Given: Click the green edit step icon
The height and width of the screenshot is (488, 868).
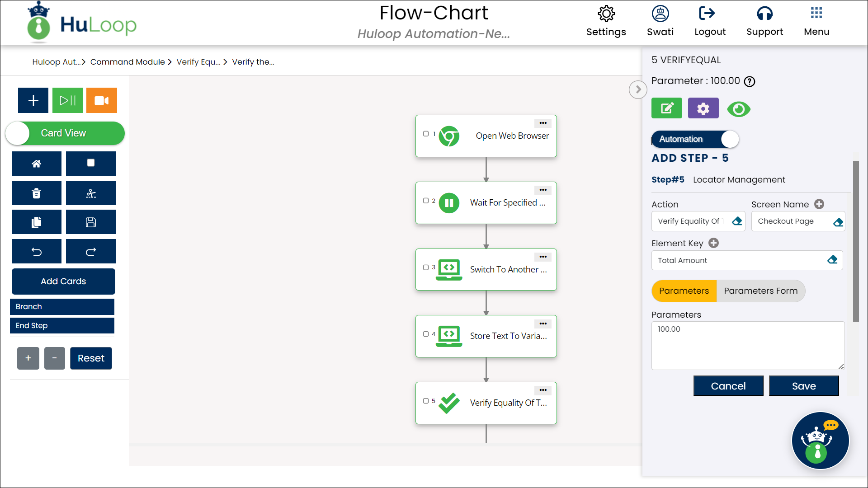Looking at the screenshot, I should 666,108.
